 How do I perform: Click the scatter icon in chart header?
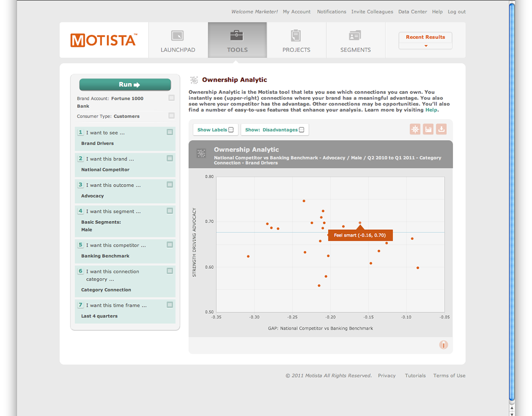(201, 153)
